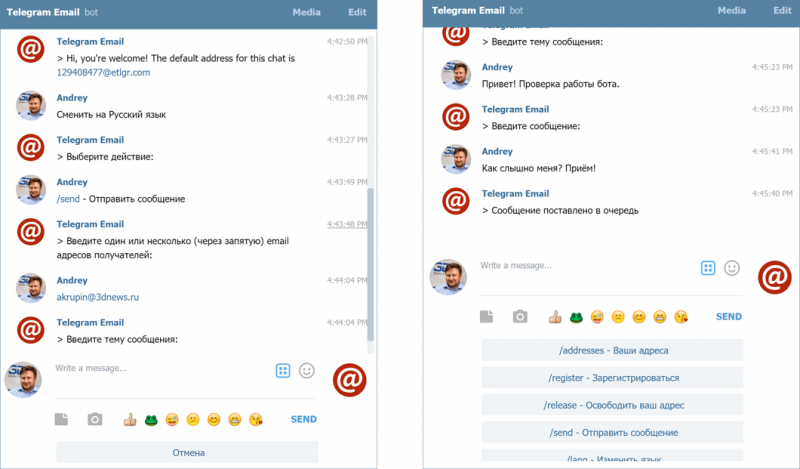The width and height of the screenshot is (800, 469).
Task: Insert kissing heart emoji in left chat window
Action: 256,420
